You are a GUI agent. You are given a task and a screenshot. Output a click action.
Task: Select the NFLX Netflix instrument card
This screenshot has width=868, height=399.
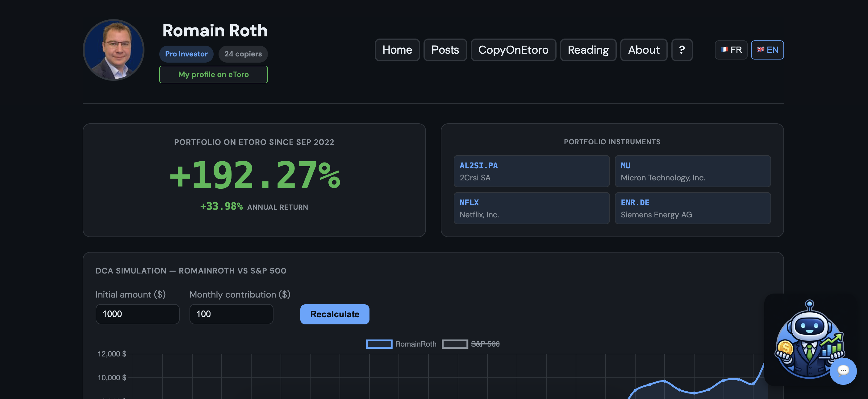[x=531, y=208]
